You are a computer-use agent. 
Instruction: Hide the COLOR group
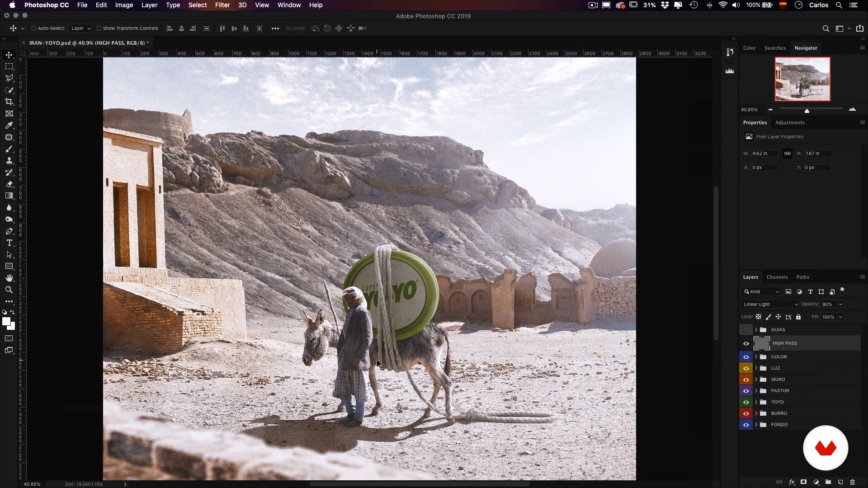tap(746, 357)
